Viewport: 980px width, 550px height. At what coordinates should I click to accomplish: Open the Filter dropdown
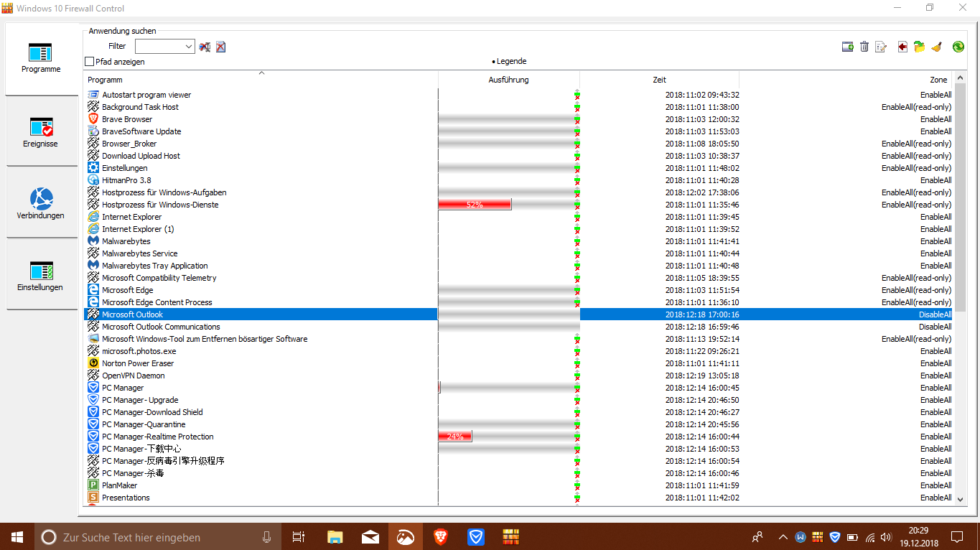pyautogui.click(x=189, y=47)
